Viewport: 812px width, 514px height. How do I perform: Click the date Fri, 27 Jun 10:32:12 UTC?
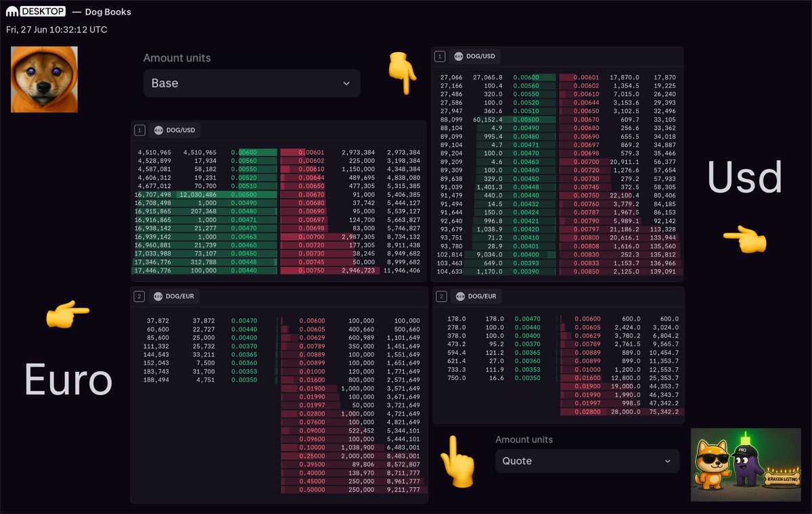point(57,30)
